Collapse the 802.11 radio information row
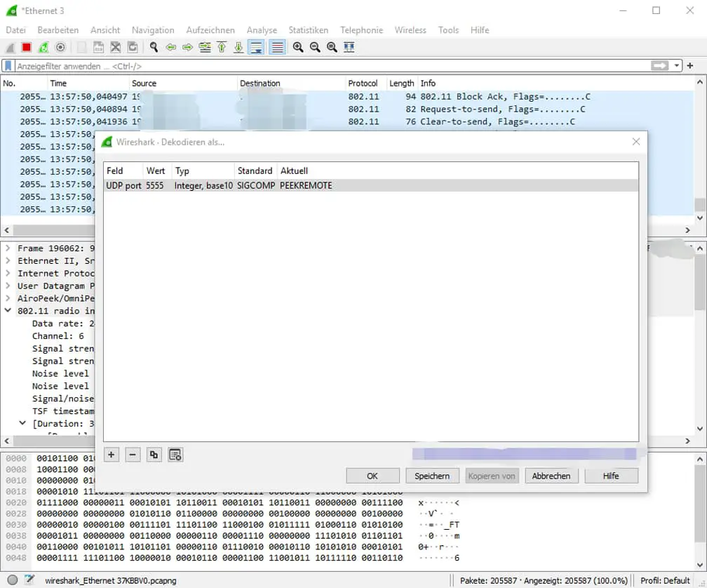This screenshot has width=707, height=588. pyautogui.click(x=8, y=310)
